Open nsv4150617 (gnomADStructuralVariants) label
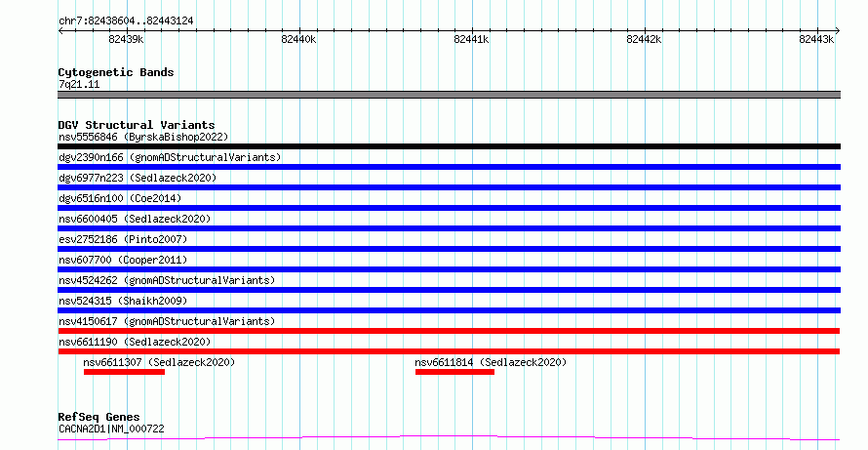Screen dimensions: 868x450 pyautogui.click(x=167, y=321)
